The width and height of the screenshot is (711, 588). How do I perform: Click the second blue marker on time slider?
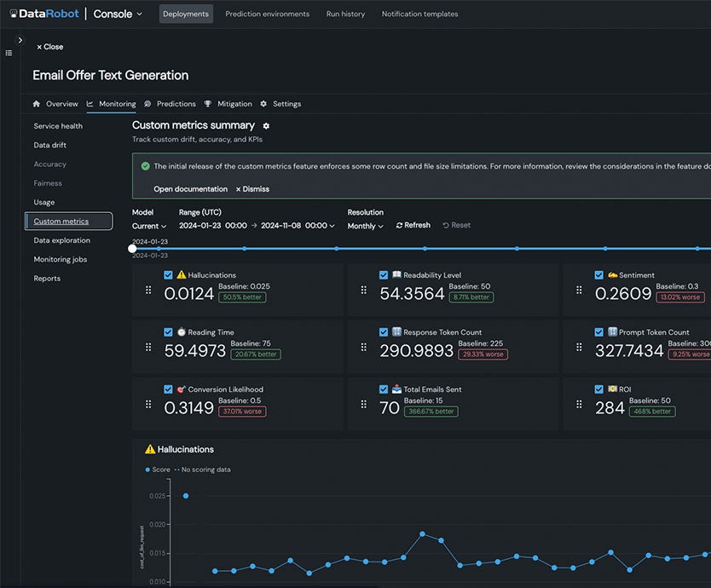pos(245,249)
